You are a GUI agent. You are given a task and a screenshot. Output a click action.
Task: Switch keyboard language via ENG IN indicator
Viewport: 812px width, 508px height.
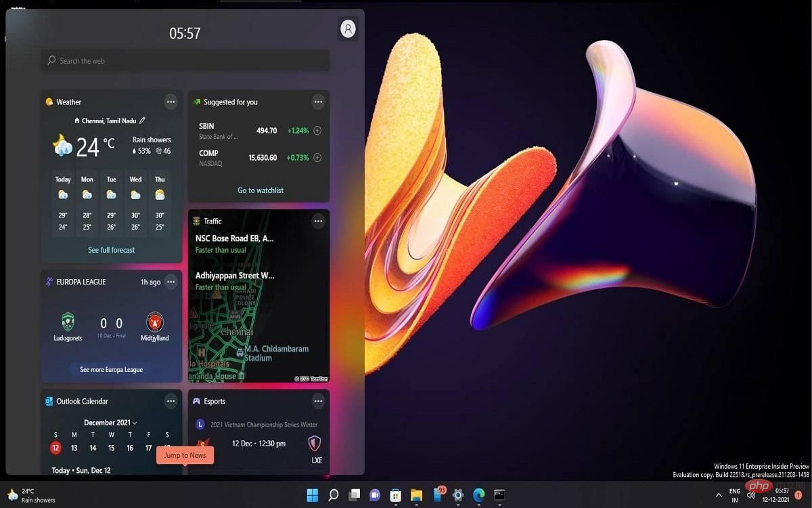pos(735,495)
